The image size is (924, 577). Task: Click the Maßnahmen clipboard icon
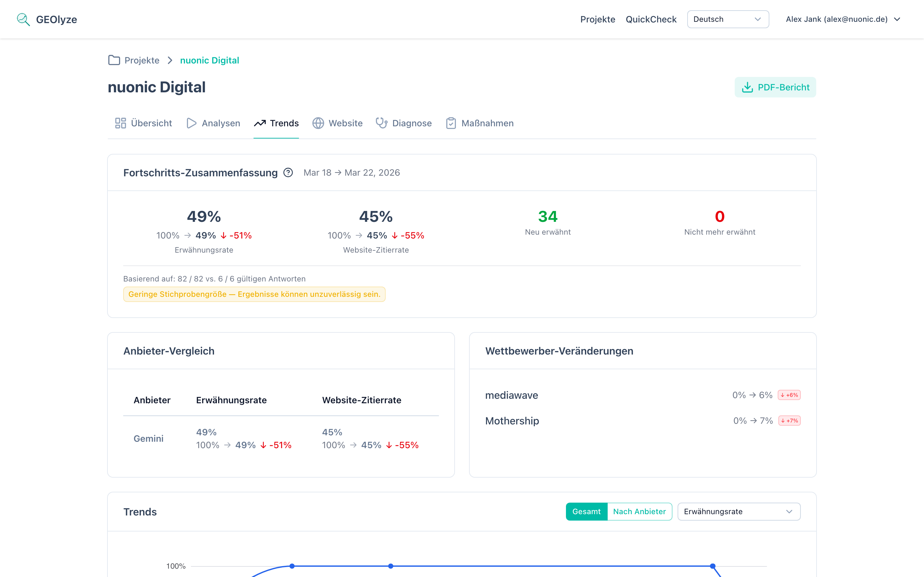point(451,123)
